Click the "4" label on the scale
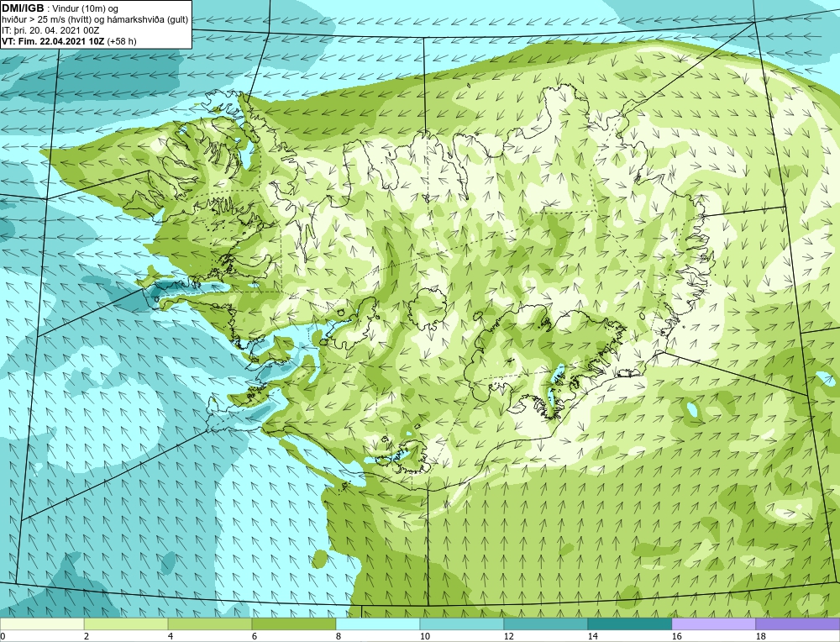Image resolution: width=840 pixels, height=642 pixels. [x=171, y=636]
